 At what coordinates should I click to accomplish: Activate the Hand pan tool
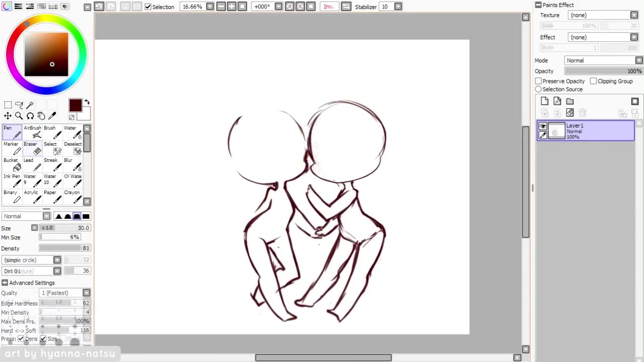tap(41, 116)
